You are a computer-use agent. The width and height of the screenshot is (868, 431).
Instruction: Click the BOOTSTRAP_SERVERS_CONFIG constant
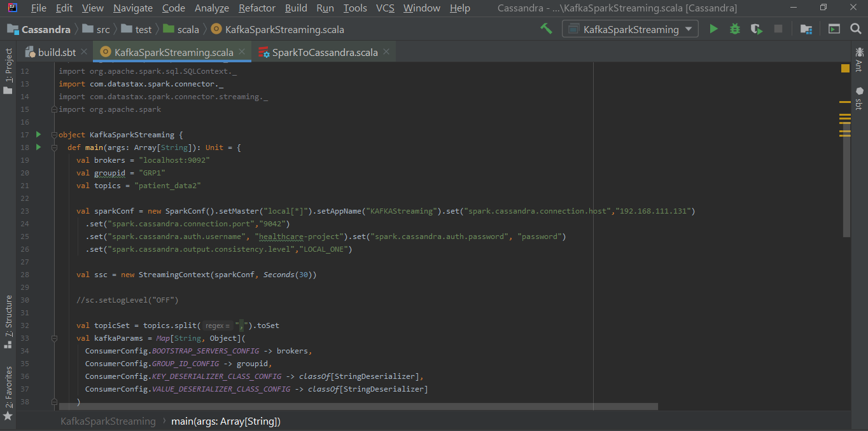206,351
